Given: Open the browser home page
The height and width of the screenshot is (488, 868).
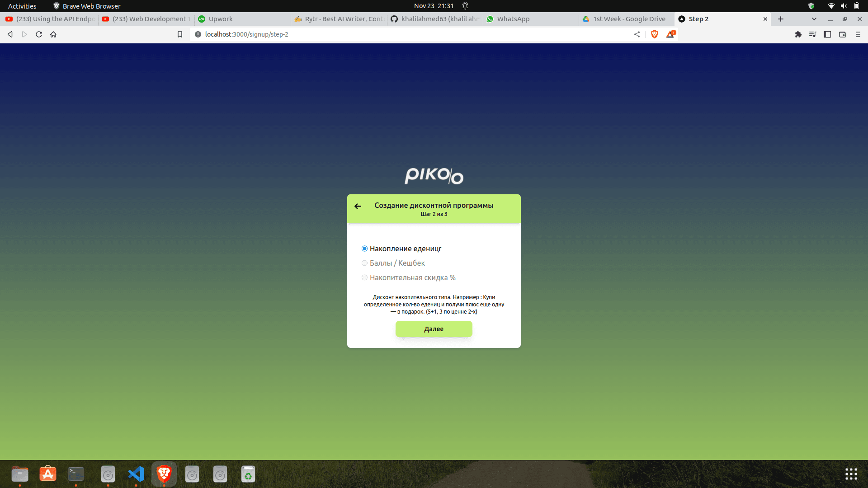Looking at the screenshot, I should [53, 34].
